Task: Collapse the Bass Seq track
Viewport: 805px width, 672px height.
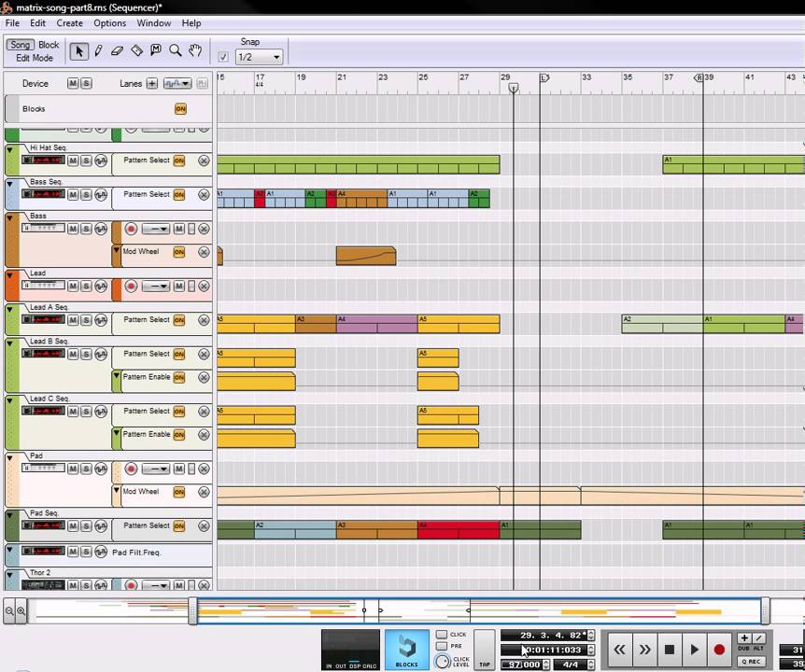Action: point(9,184)
